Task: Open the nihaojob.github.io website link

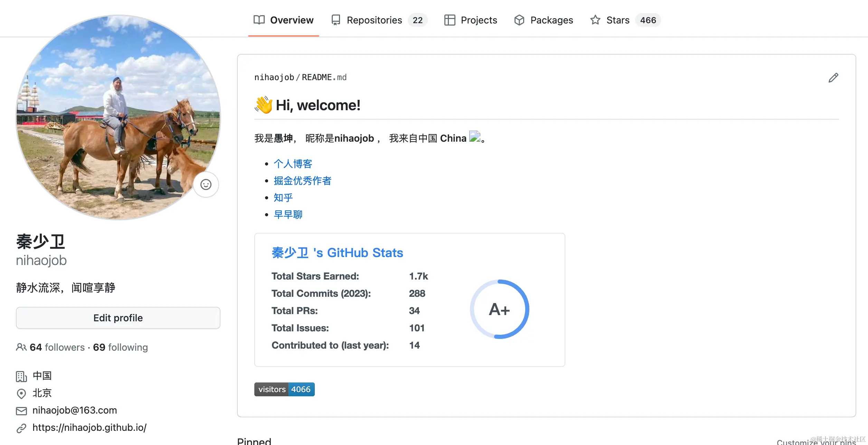Action: 89,427
